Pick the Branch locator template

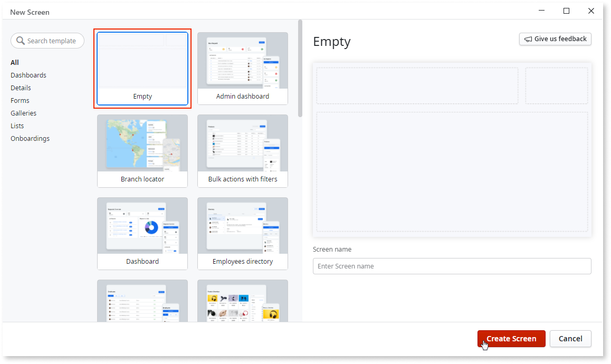coord(142,151)
